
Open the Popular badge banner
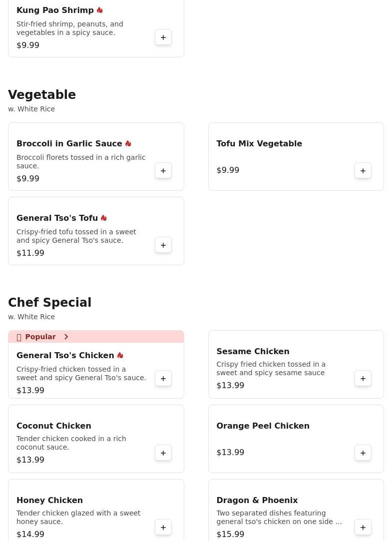[96, 337]
